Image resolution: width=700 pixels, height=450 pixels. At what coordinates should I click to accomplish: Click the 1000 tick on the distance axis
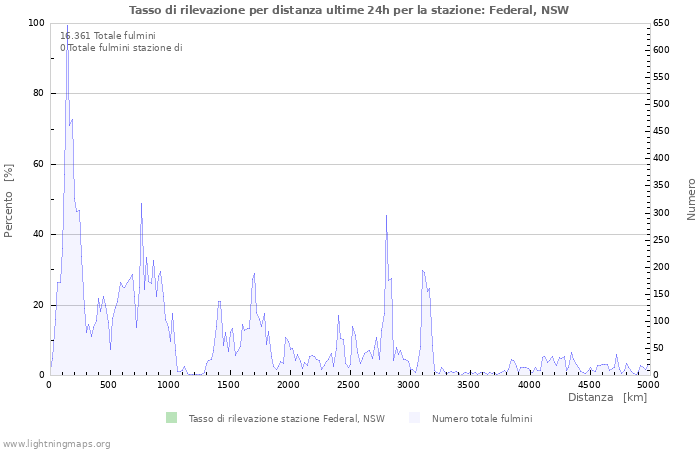pos(169,384)
